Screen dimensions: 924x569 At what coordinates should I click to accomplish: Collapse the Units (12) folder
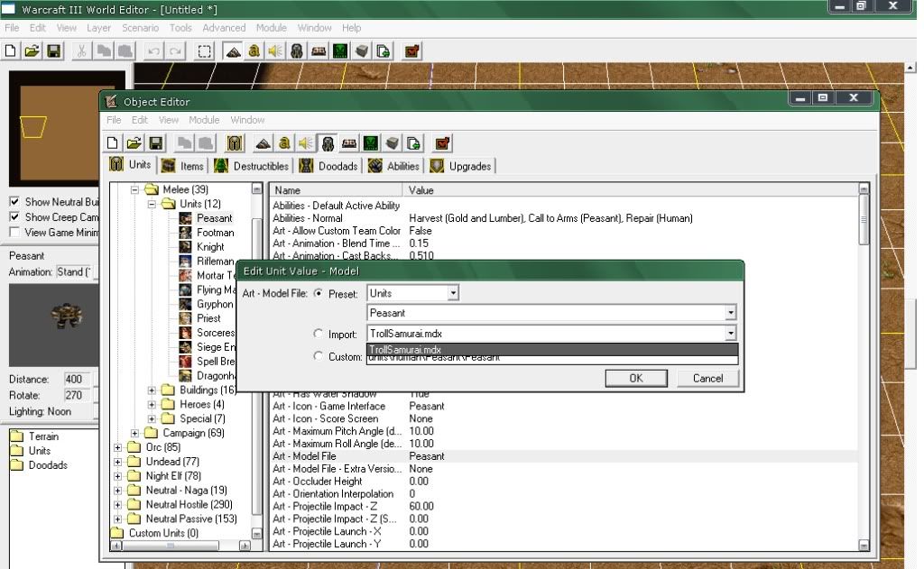[152, 204]
